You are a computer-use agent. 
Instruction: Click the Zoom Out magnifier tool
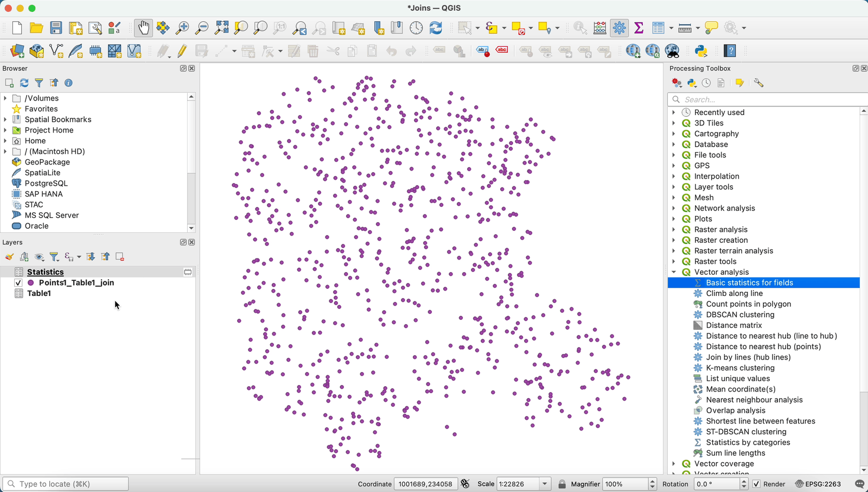(202, 28)
